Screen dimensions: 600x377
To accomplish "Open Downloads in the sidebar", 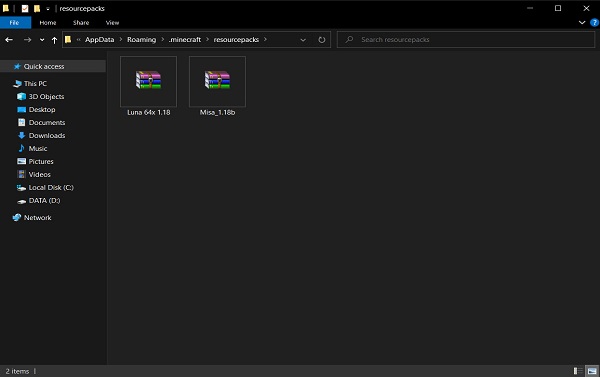I will (47, 135).
